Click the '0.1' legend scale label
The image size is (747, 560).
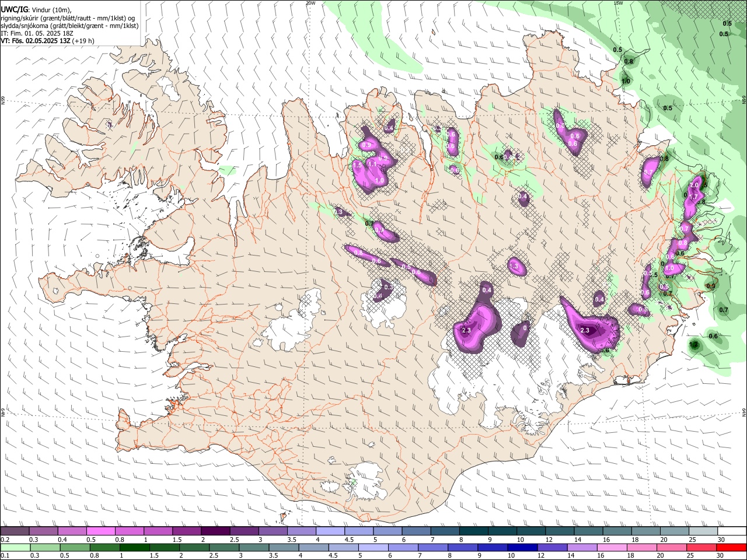[x=5, y=555]
